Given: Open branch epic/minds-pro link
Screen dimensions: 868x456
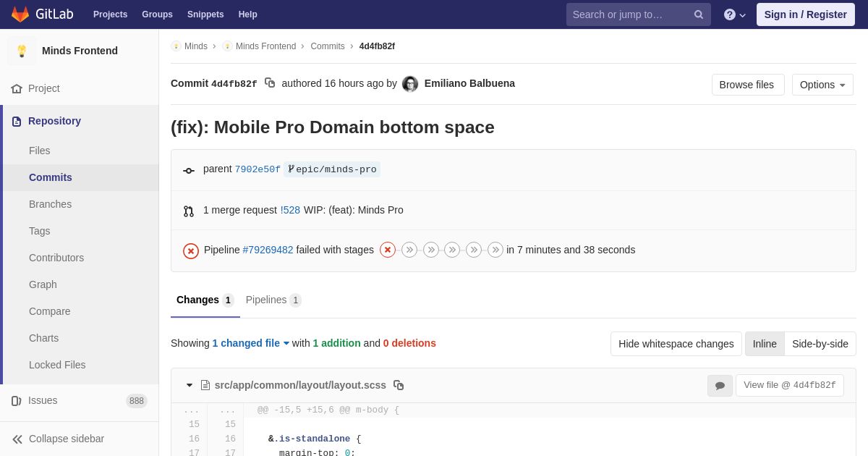Looking at the screenshot, I should tap(332, 169).
